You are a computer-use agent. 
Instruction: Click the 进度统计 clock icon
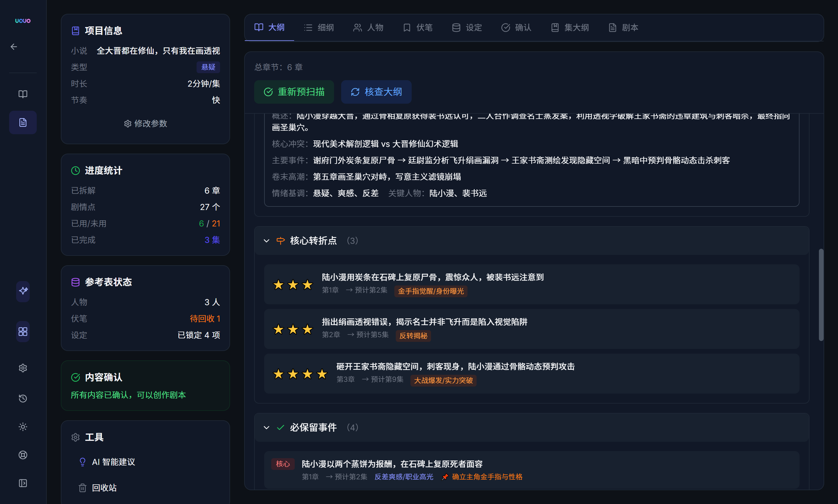(x=76, y=170)
